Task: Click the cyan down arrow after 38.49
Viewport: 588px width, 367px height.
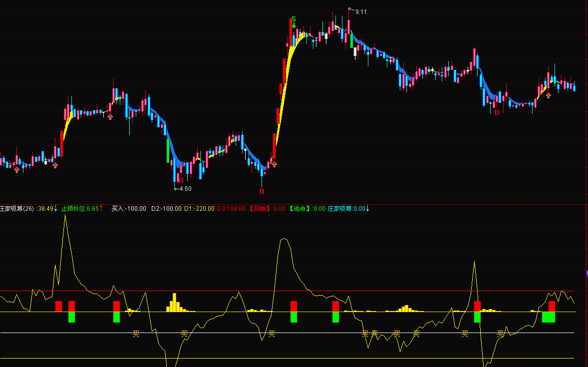Action: pyautogui.click(x=56, y=209)
